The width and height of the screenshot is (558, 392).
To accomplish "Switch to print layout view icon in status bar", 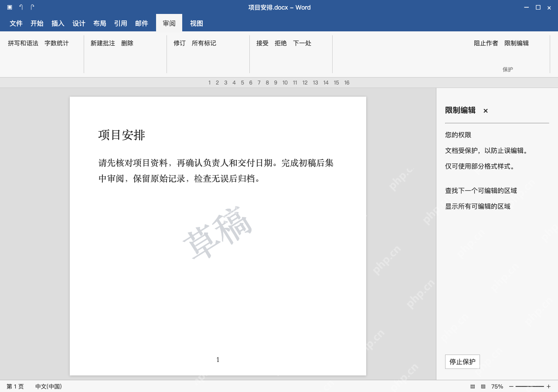I will pyautogui.click(x=473, y=387).
